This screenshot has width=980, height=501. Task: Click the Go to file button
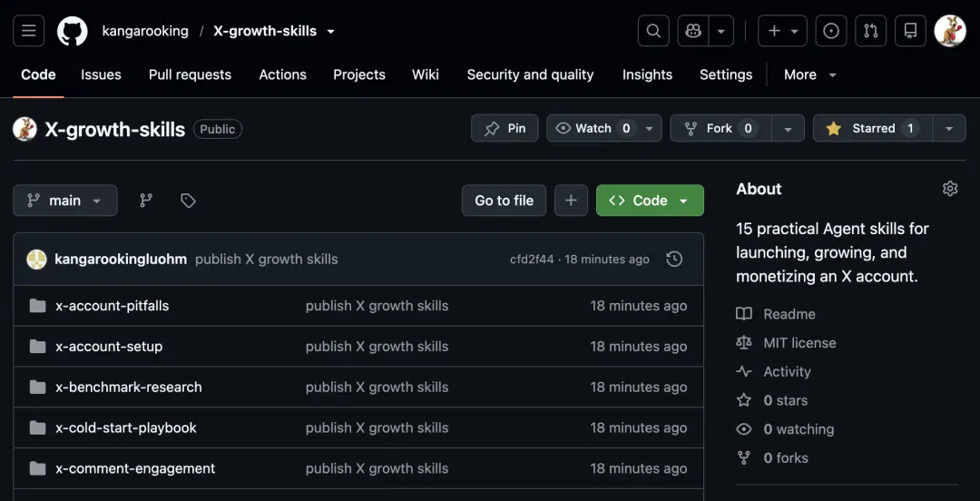[x=504, y=201]
